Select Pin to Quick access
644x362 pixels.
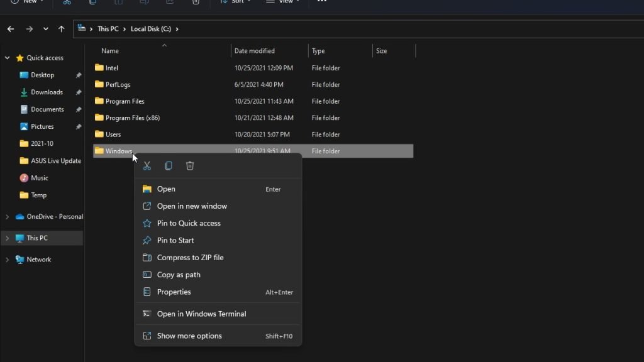click(218, 223)
